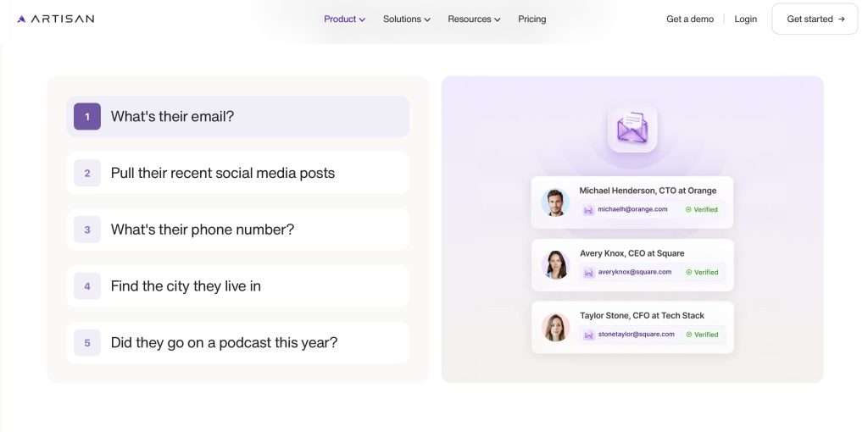Viewport: 868px width, 432px height.
Task: Select step 5 podcast question
Action: click(237, 343)
